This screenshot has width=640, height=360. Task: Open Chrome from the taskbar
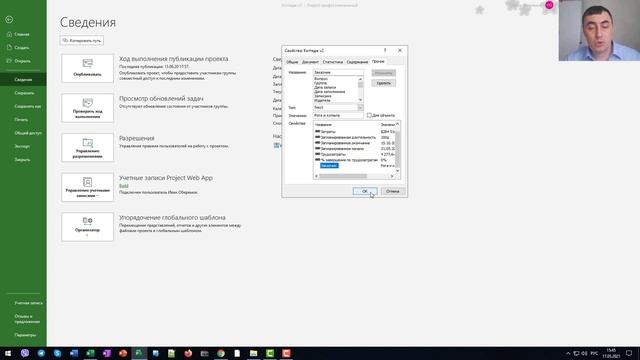point(221,353)
